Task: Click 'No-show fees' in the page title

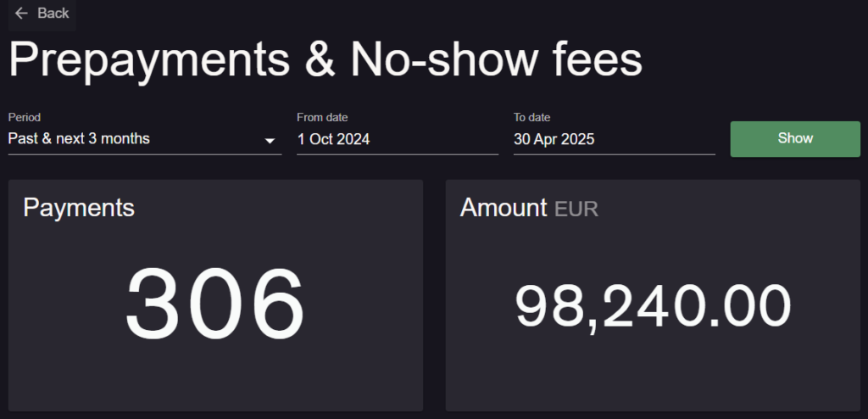Action: click(496, 61)
